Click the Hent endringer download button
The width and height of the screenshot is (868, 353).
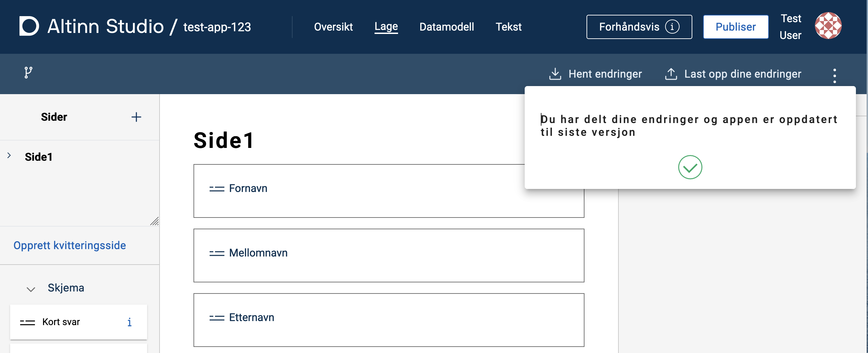point(595,74)
